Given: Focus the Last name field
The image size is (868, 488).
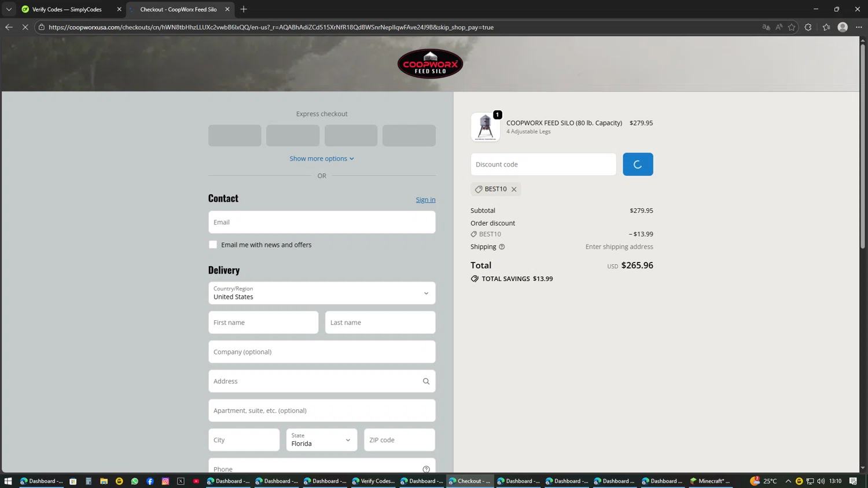Looking at the screenshot, I should (x=380, y=323).
